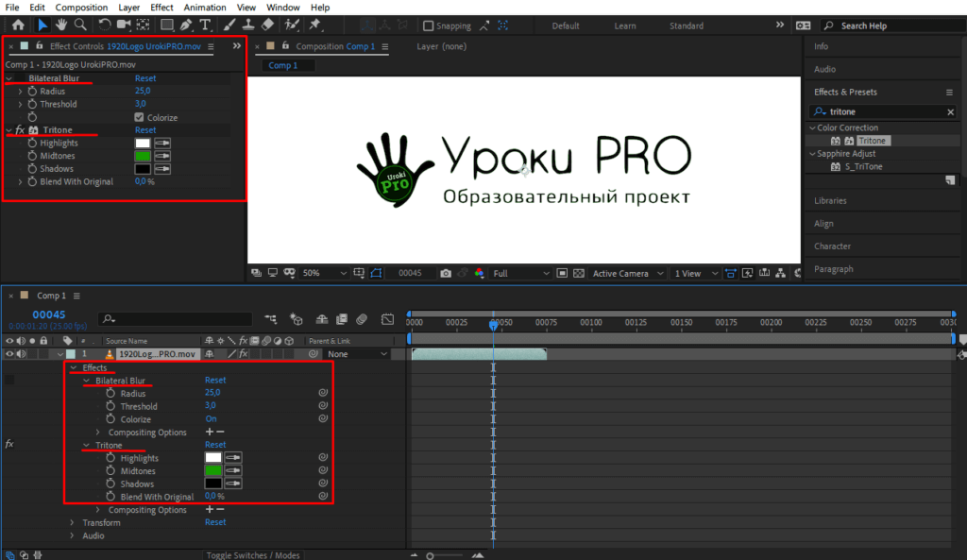Image resolution: width=967 pixels, height=560 pixels.
Task: Click the green Midtones color swatch
Action: click(x=143, y=156)
